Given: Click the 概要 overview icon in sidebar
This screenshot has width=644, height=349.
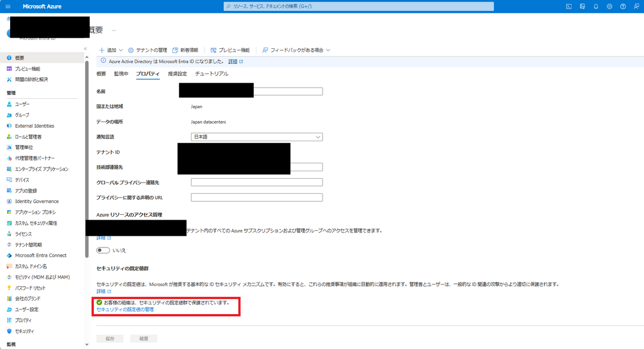Looking at the screenshot, I should pyautogui.click(x=9, y=57).
